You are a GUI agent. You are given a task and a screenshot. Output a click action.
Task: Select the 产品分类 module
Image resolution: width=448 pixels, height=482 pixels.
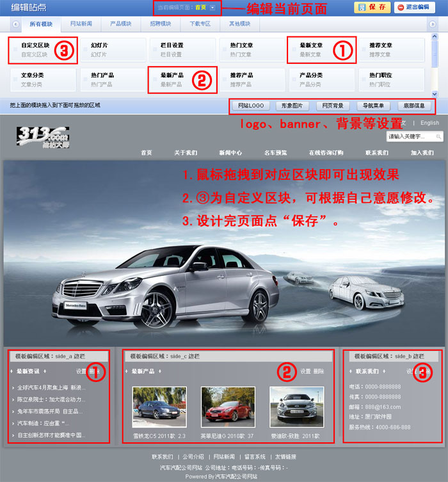pyautogui.click(x=322, y=79)
